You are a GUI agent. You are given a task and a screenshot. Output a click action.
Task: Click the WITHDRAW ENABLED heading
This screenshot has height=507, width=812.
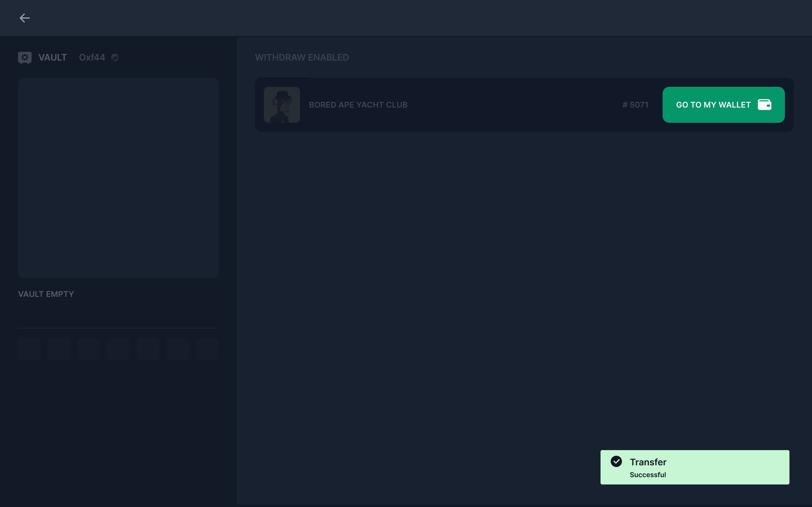(x=302, y=58)
